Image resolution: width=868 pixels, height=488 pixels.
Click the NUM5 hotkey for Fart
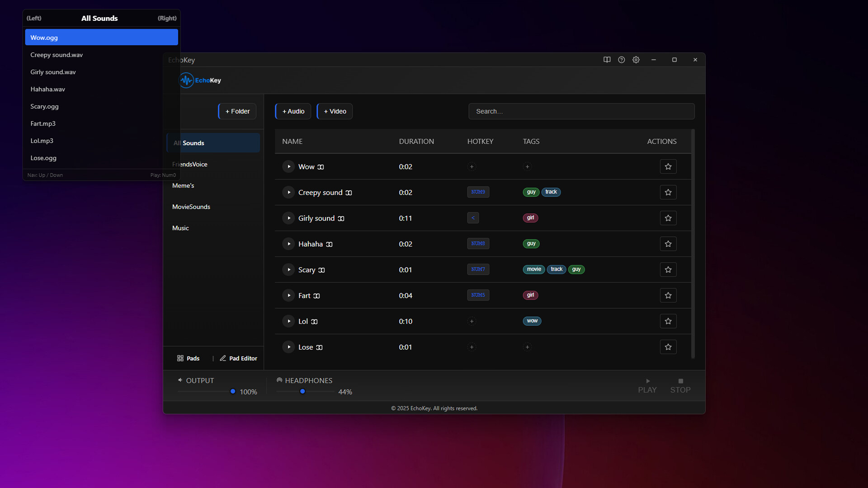478,295
